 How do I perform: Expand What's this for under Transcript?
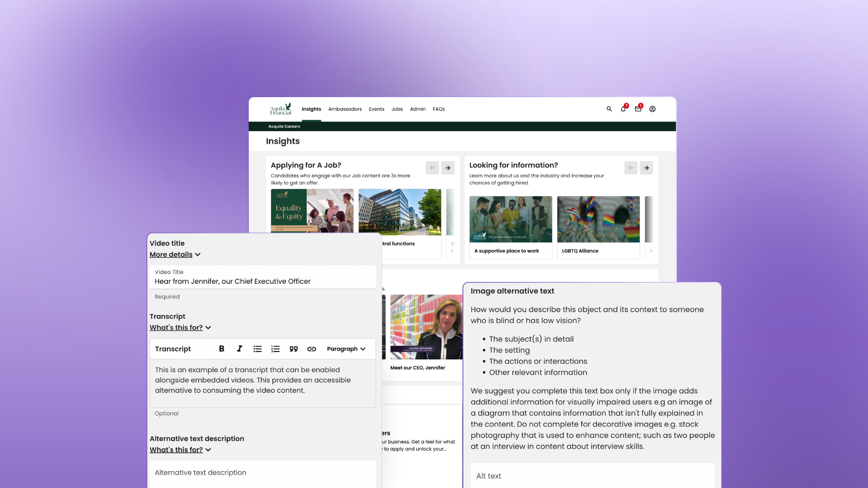coord(180,328)
